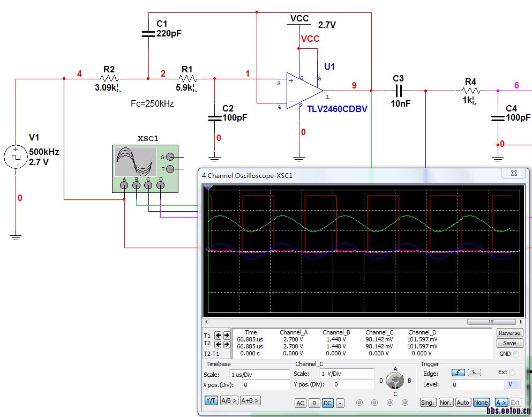Click the Nor. trigger button
This screenshot has height=417, width=532.
[x=446, y=403]
